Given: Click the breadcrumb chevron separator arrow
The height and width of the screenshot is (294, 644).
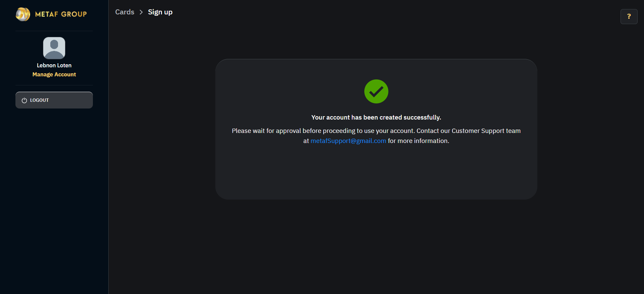Looking at the screenshot, I should 141,12.
